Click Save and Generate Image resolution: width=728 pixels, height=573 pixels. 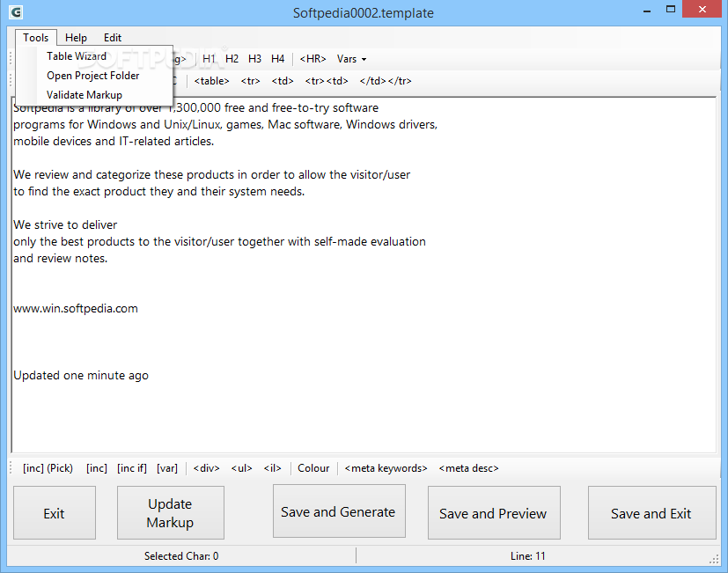pos(339,511)
